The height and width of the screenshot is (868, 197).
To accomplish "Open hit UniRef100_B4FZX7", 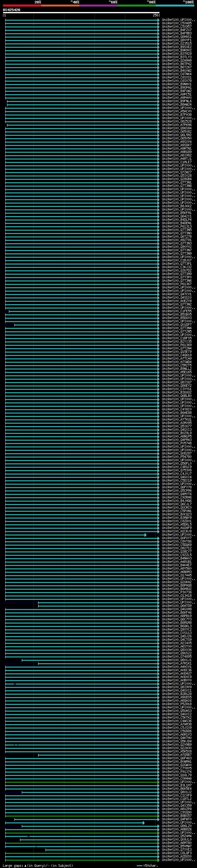I will pos(177,30).
